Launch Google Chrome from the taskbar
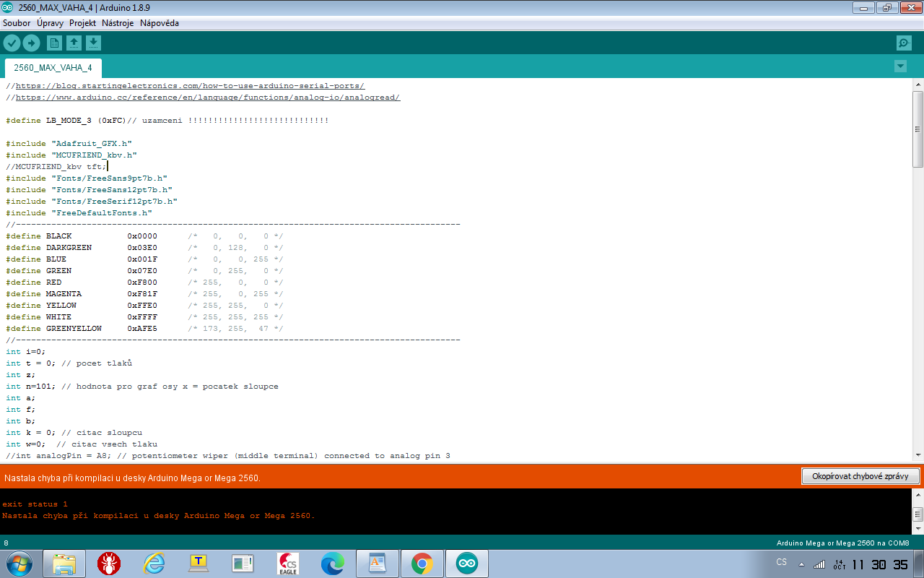 pyautogui.click(x=422, y=564)
